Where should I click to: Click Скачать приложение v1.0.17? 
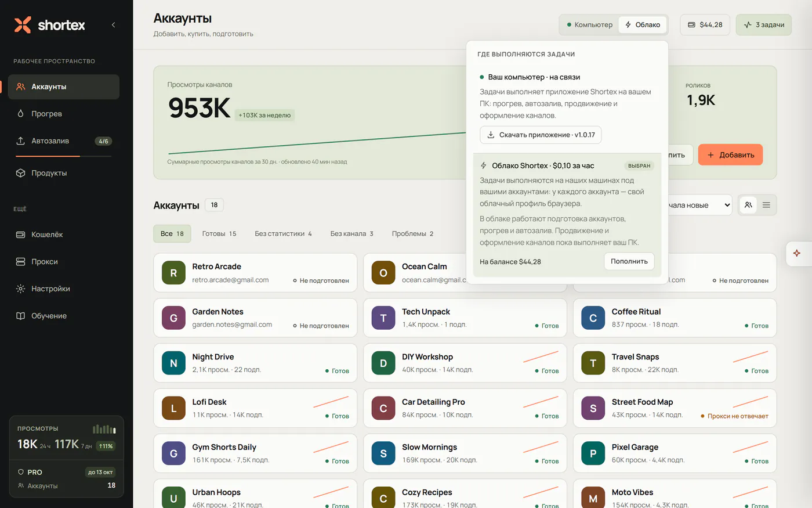click(x=541, y=135)
